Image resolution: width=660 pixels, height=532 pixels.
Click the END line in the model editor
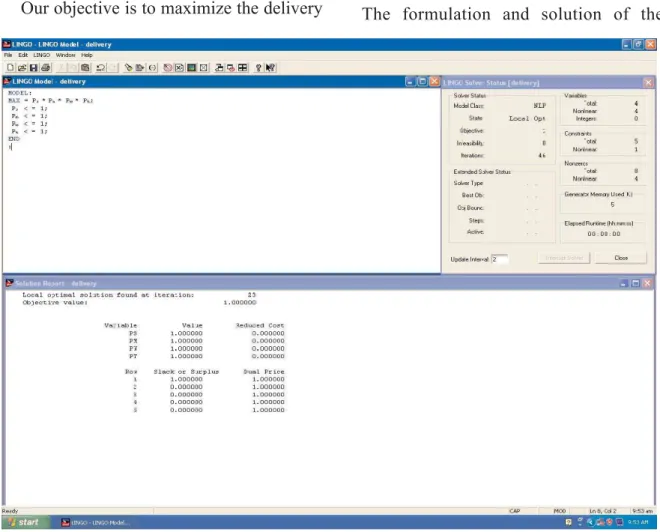(x=14, y=138)
